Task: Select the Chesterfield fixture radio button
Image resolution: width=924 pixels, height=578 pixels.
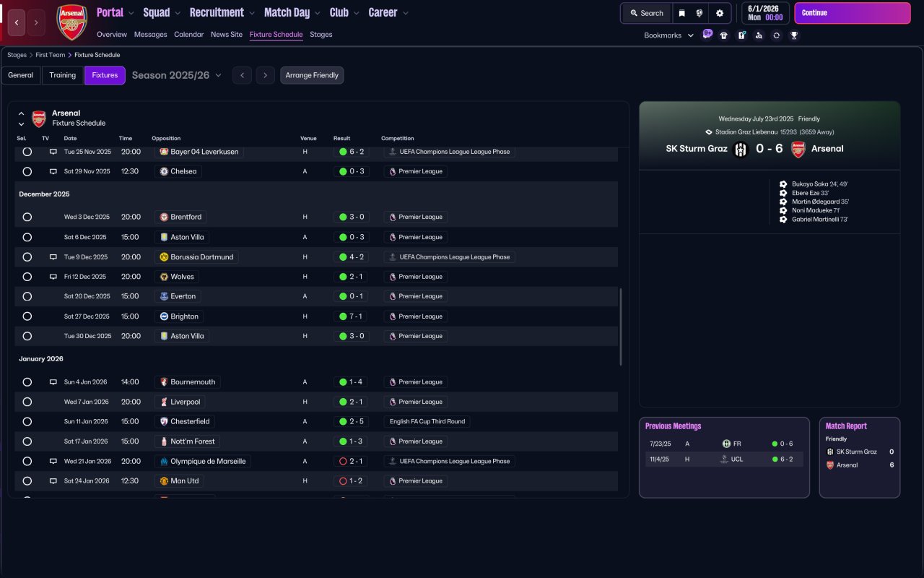Action: tap(27, 421)
